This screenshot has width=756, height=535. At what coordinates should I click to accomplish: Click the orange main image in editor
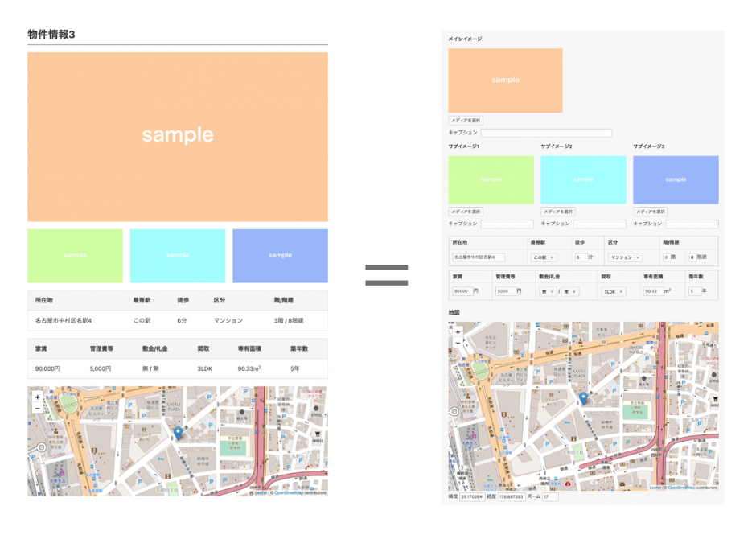click(x=505, y=80)
